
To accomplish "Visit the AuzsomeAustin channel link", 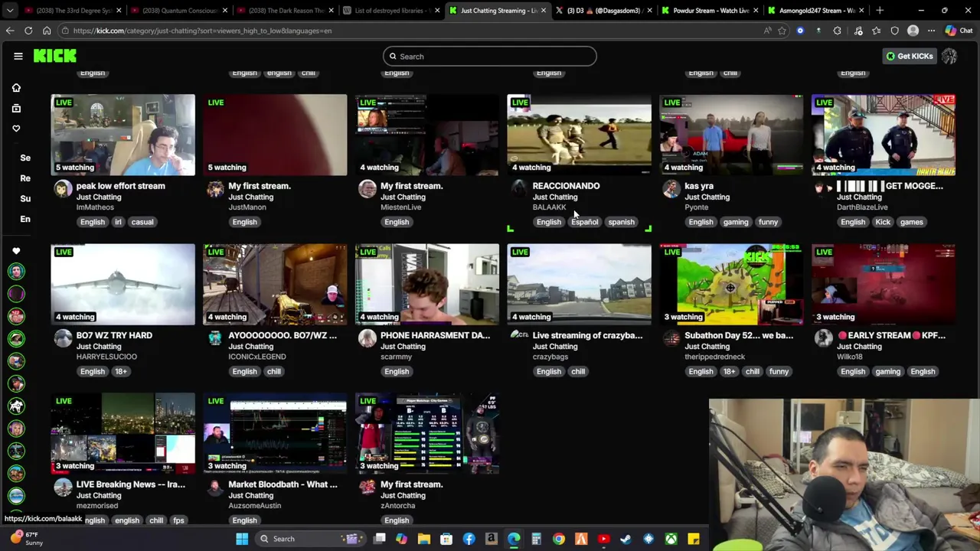I will [255, 506].
